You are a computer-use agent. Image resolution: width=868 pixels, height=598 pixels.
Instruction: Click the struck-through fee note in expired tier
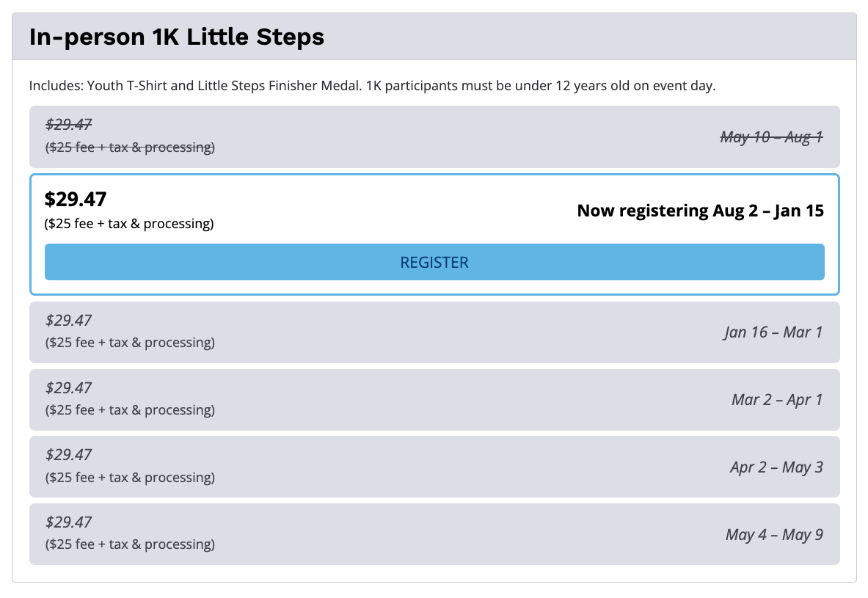pyautogui.click(x=130, y=147)
